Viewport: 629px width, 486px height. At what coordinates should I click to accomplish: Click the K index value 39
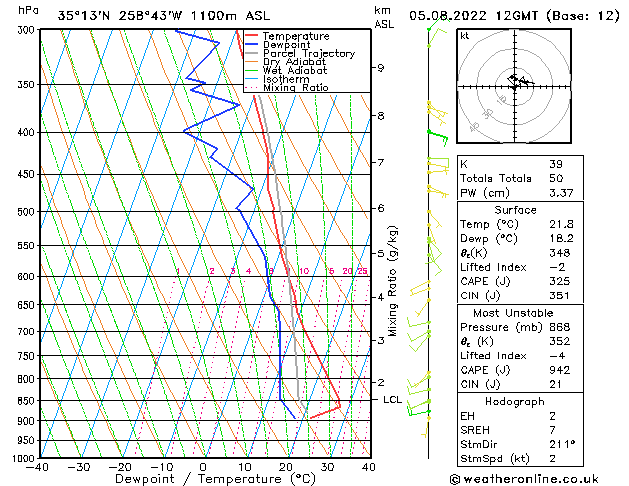coord(556,164)
